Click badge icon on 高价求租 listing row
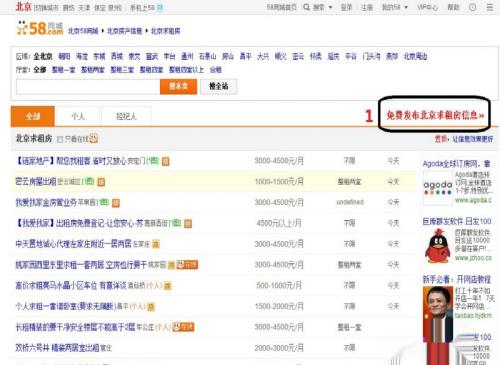The width and height of the screenshot is (500, 365). [168, 286]
